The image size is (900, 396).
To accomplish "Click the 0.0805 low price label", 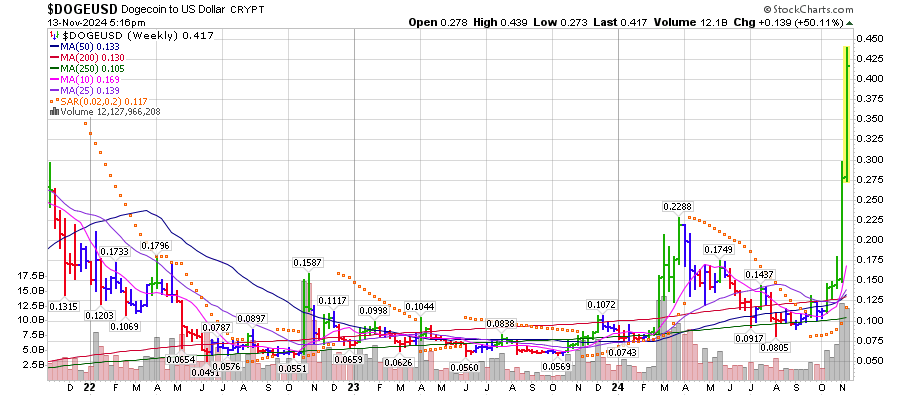I will (x=775, y=347).
